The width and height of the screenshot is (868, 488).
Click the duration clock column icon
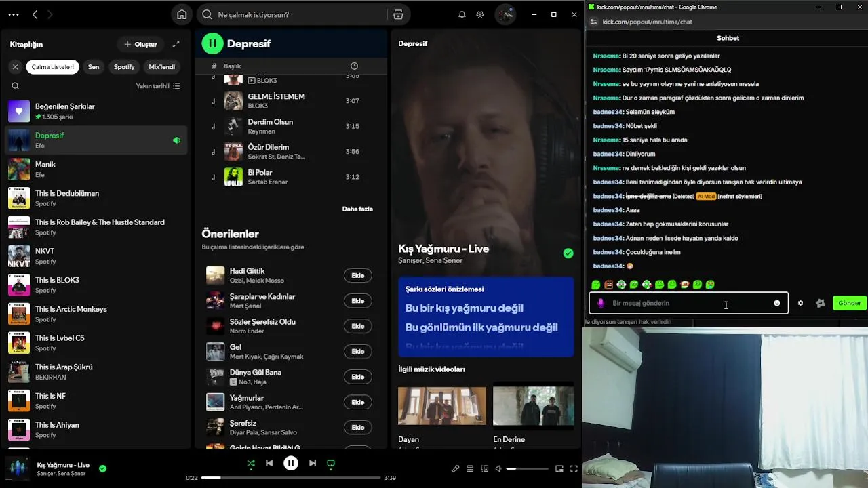pos(354,66)
